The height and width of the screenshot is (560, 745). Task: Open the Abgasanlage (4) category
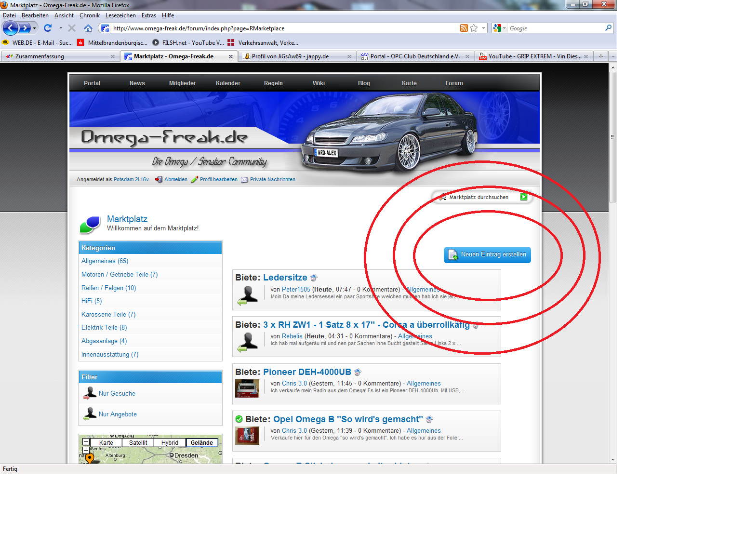pos(104,341)
